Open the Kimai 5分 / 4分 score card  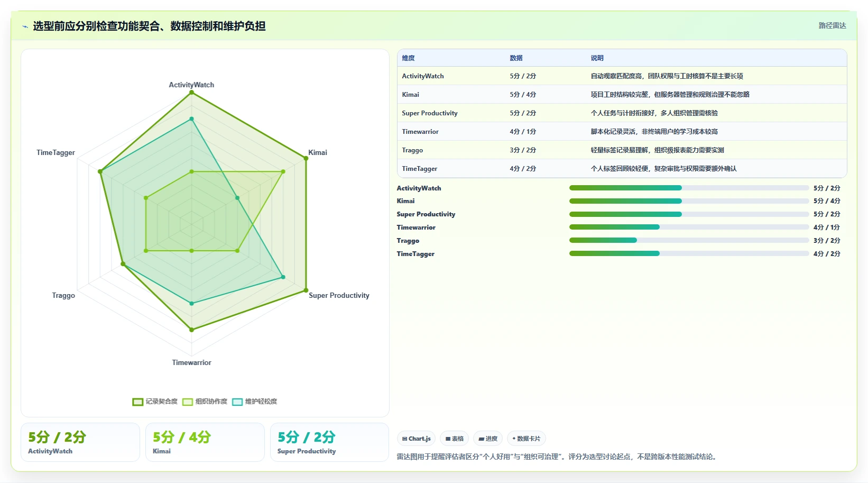(205, 442)
